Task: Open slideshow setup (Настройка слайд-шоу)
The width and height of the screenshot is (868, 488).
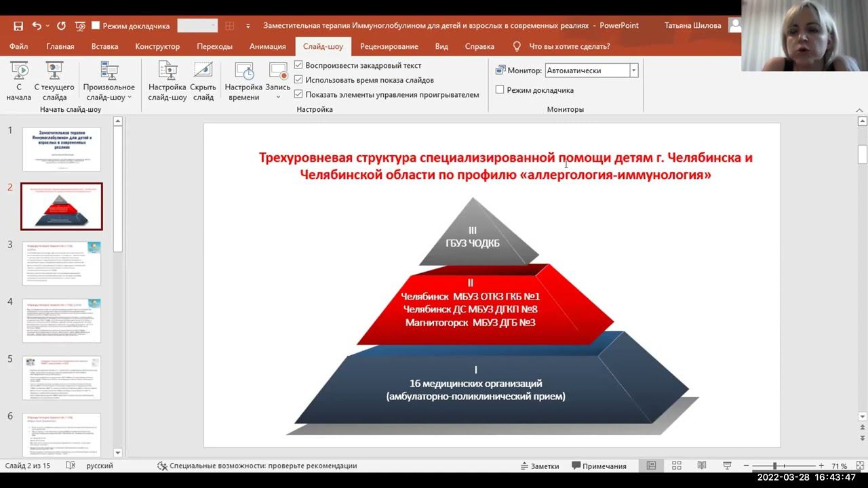Action: (167, 81)
